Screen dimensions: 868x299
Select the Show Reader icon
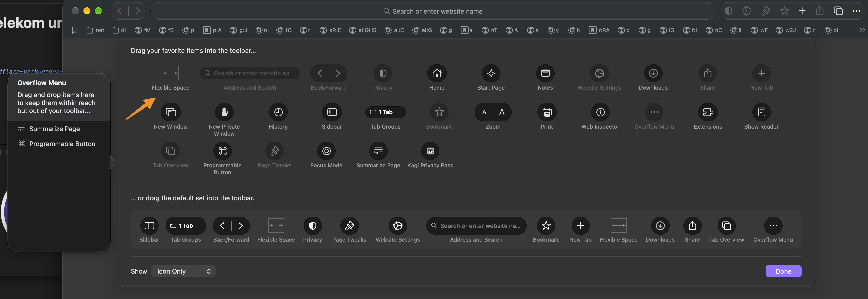tap(761, 112)
